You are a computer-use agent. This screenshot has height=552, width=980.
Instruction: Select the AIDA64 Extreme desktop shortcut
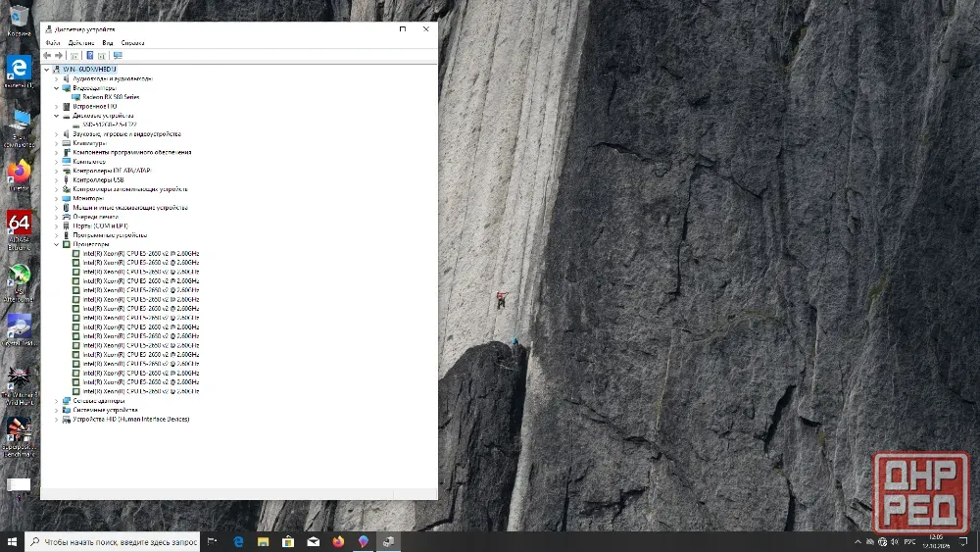(x=19, y=230)
